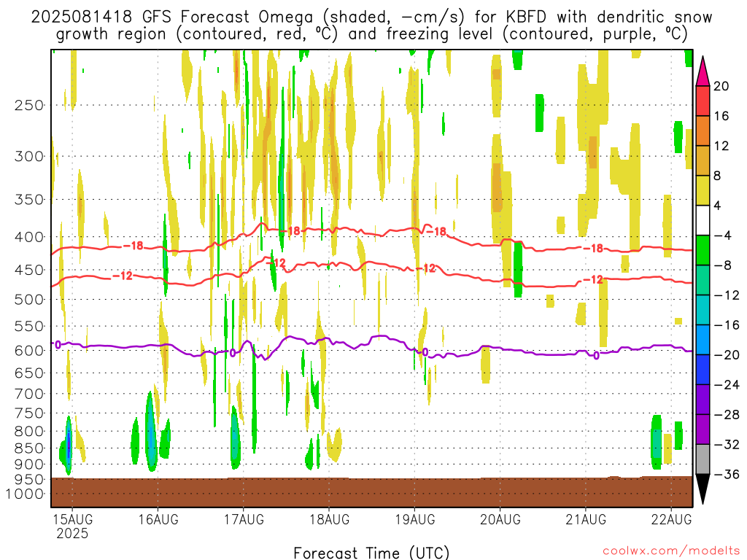
Task: Click the cyan -16 to -12 colorbar segment
Action: [x=703, y=310]
